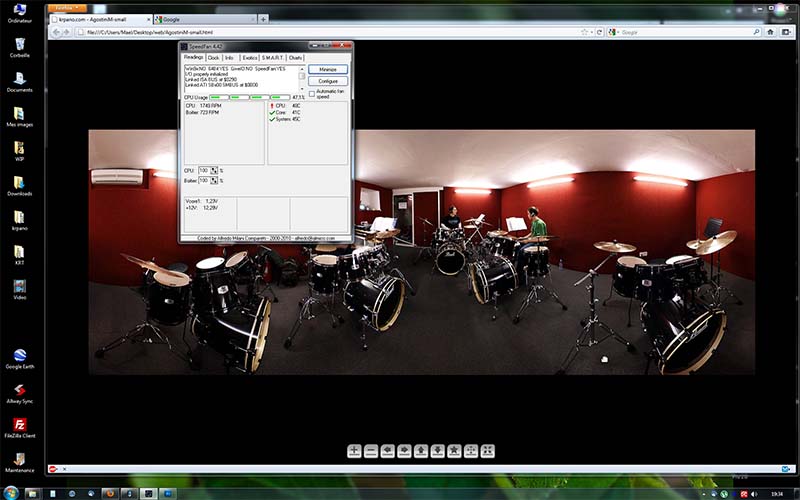Click the star button in panorama controls

[x=454, y=451]
